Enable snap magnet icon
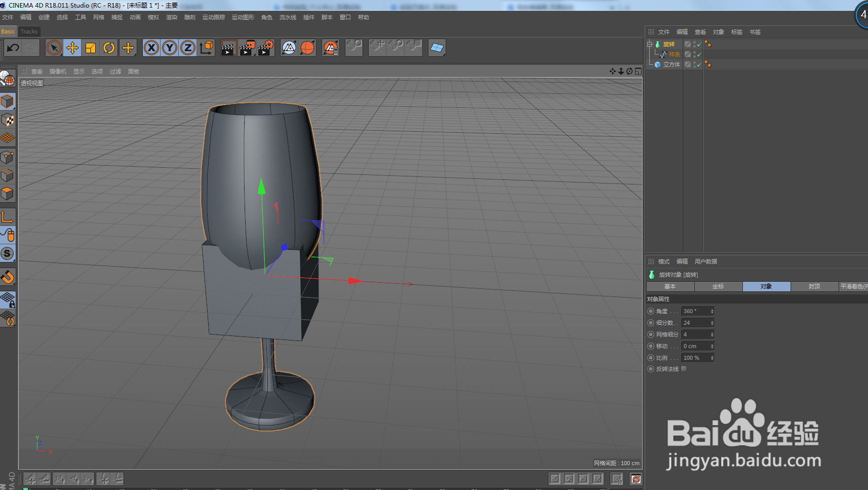The width and height of the screenshot is (868, 490). click(x=8, y=277)
